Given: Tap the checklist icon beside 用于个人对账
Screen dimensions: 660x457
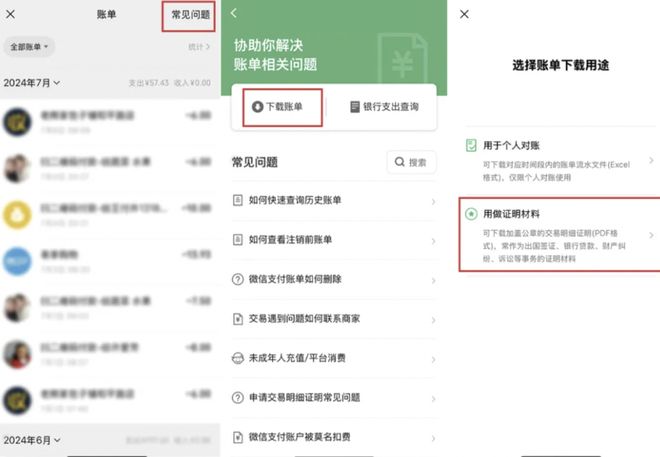Looking at the screenshot, I should click(471, 146).
